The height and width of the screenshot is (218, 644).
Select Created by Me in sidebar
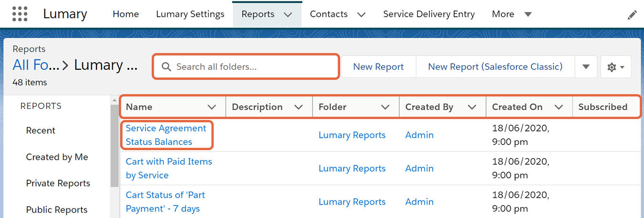pyautogui.click(x=57, y=157)
